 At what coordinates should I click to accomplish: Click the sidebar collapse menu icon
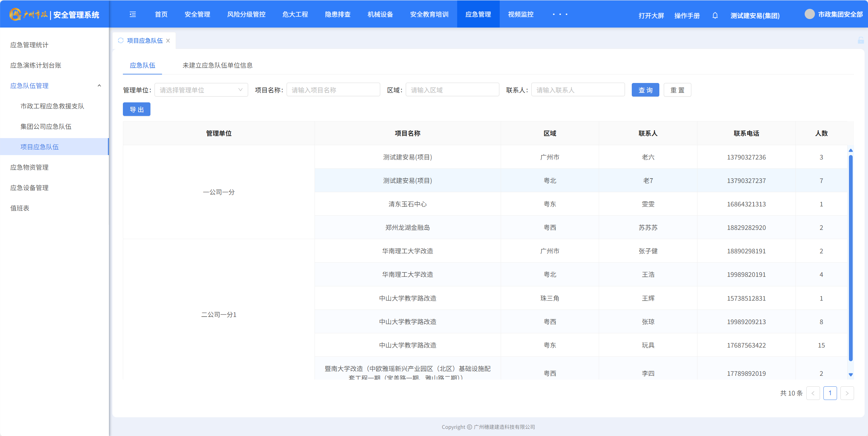(133, 14)
